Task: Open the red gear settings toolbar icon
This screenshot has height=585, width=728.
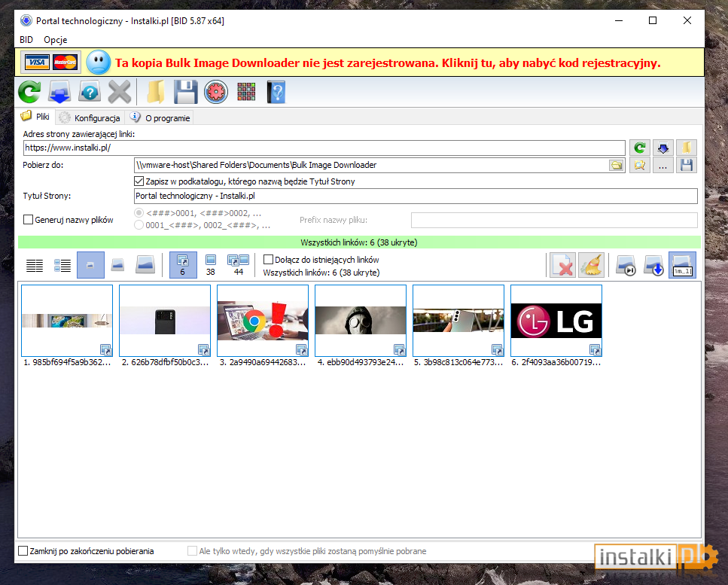Action: click(x=216, y=92)
